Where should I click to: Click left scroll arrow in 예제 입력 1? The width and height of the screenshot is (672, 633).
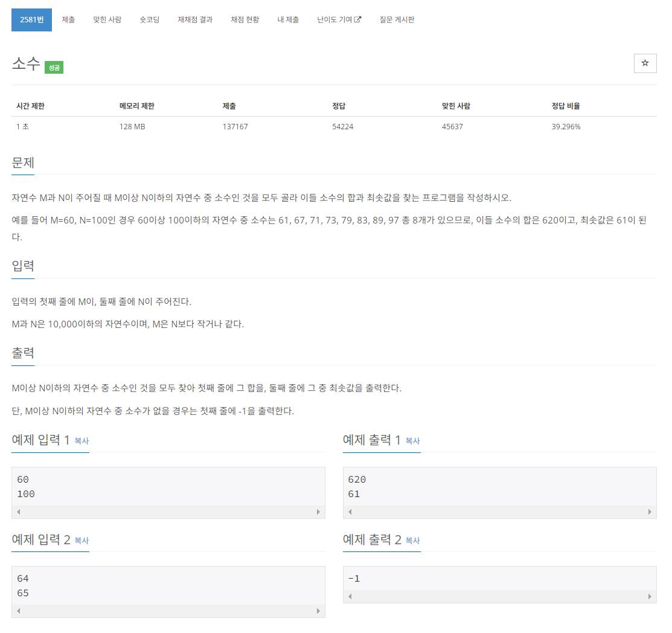click(19, 512)
